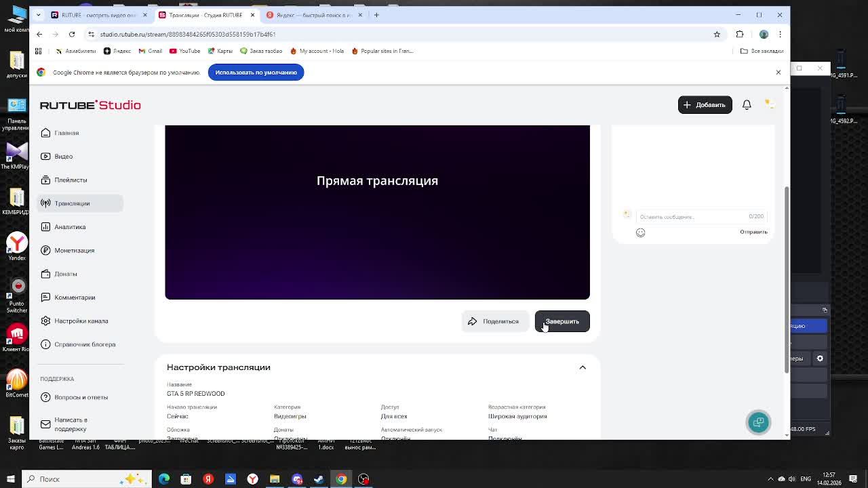The height and width of the screenshot is (488, 868).
Task: Select Трансляции in the sidebar
Action: tap(80, 203)
